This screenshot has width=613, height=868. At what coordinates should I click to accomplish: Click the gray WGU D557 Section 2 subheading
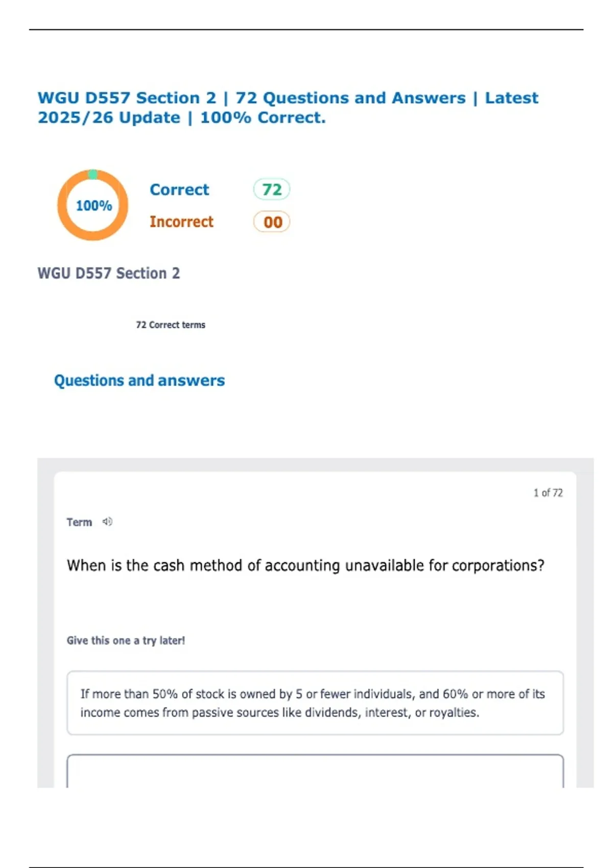[x=109, y=273]
